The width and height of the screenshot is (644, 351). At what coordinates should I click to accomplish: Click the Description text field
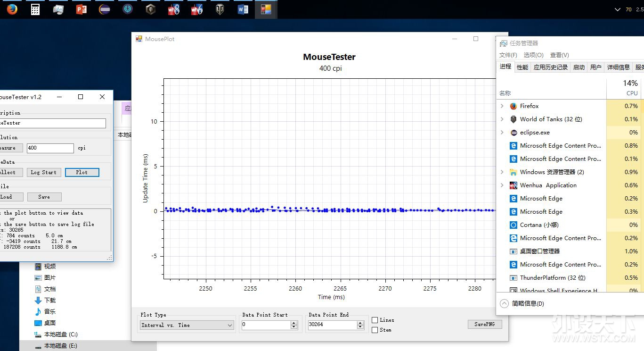53,123
